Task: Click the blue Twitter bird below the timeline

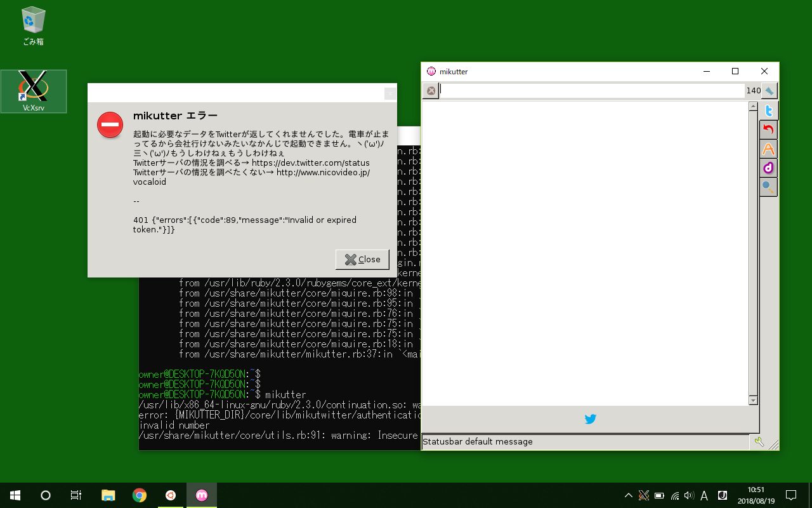Action: [590, 419]
